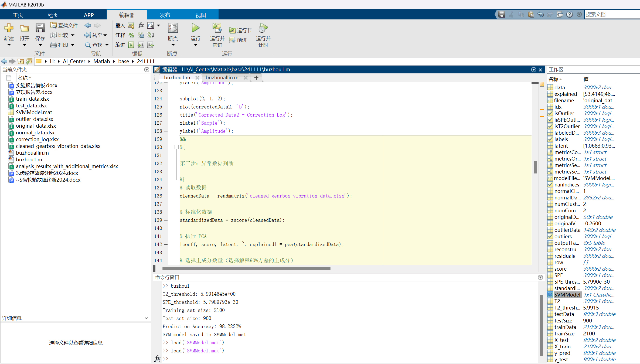Switch to the Publish (发布) tab
This screenshot has height=364, width=640.
(x=165, y=15)
